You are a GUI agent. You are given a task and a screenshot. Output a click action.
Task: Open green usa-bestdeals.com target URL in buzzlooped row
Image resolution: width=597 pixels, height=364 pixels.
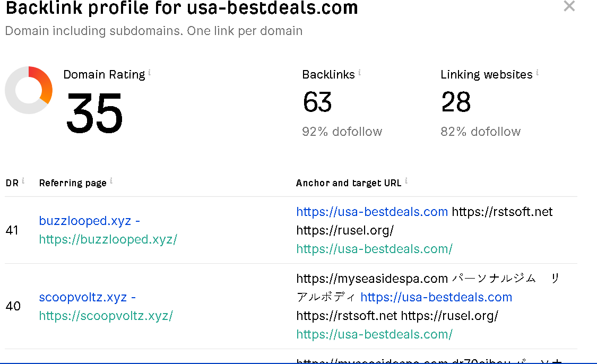pyautogui.click(x=374, y=249)
